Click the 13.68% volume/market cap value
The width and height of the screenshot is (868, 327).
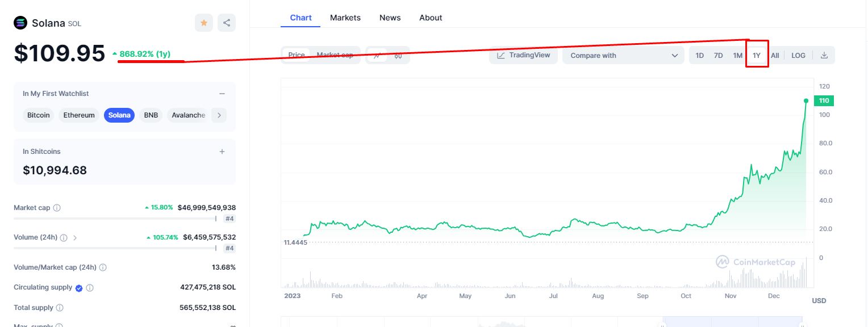[224, 267]
